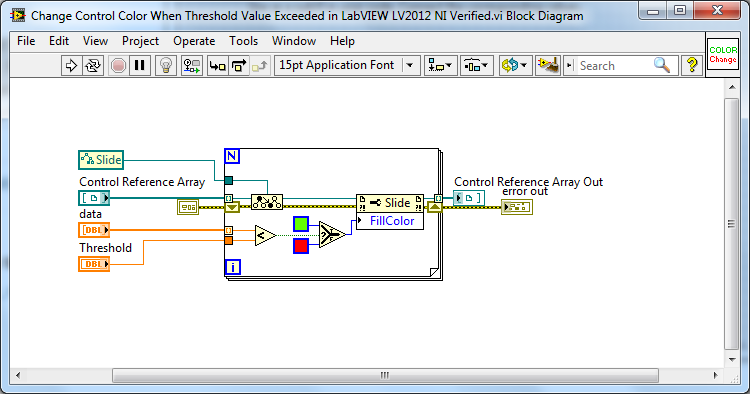Image resolution: width=750 pixels, height=394 pixels.
Task: Click the horizontal scrollbar right arrow
Action: [716, 375]
